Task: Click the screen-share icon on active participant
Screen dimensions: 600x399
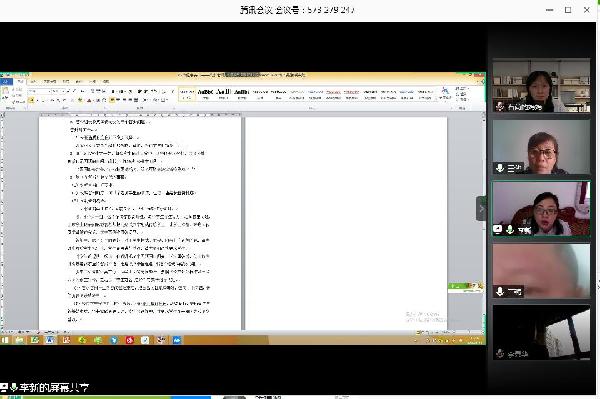Action: (498, 229)
